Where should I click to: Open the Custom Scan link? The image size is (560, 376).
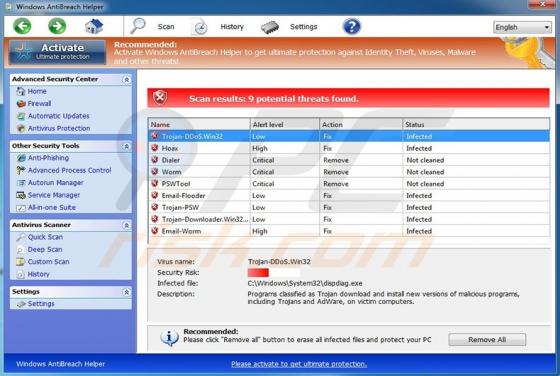49,262
